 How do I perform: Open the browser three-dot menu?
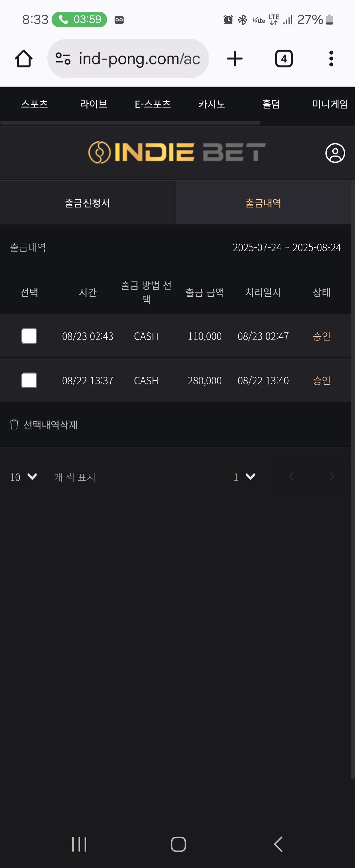tap(331, 59)
